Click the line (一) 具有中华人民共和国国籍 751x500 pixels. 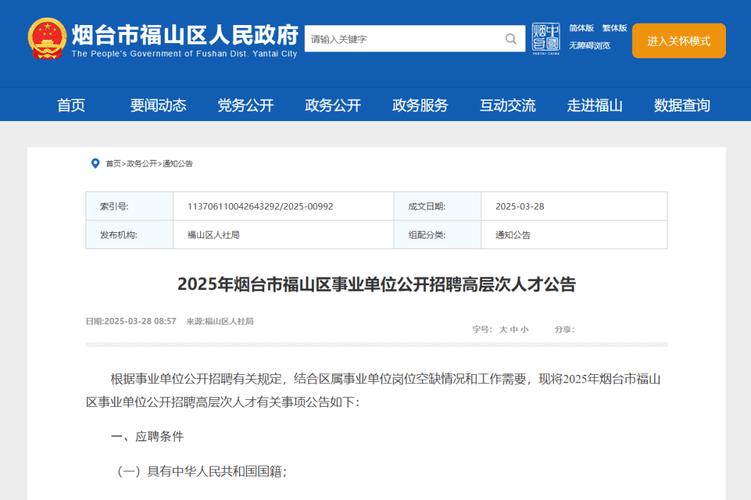click(x=201, y=471)
